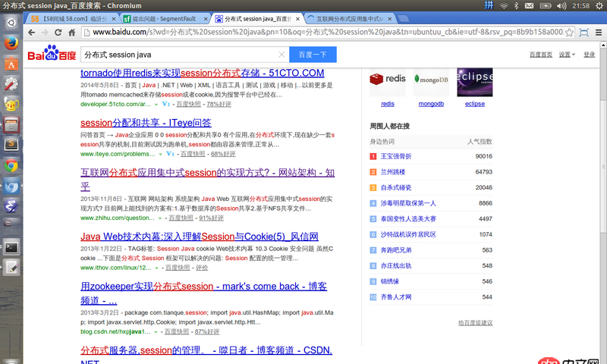This screenshot has height=364, width=607.
Task: Open the Bluetooth indicator menu
Action: pos(516,6)
